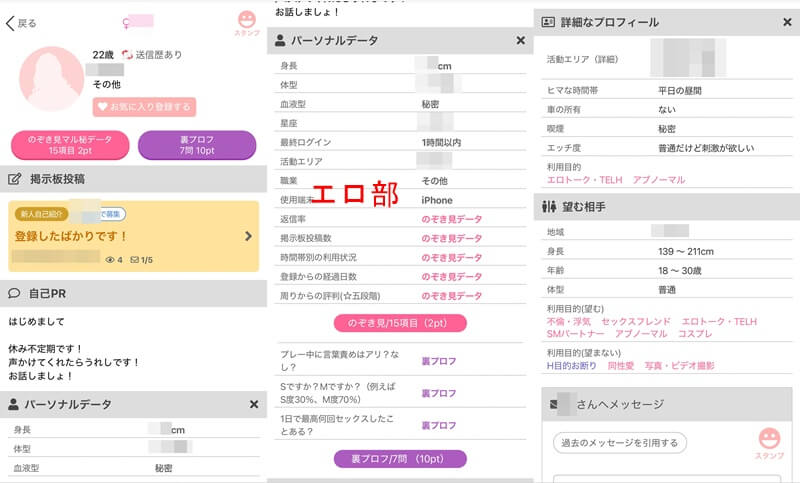Tap the eye view-count icon on the bulletin post
This screenshot has width=800, height=483.
[109, 260]
